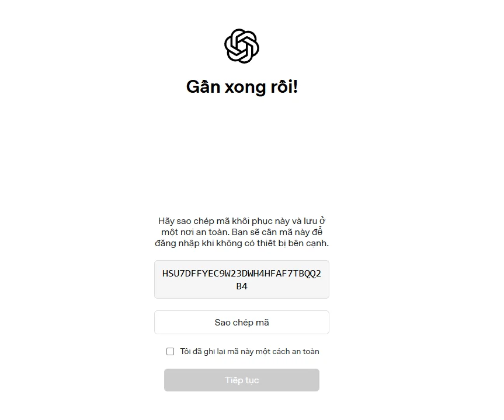
Task: Click the word 'rồi!' in the title
Action: 284,87
